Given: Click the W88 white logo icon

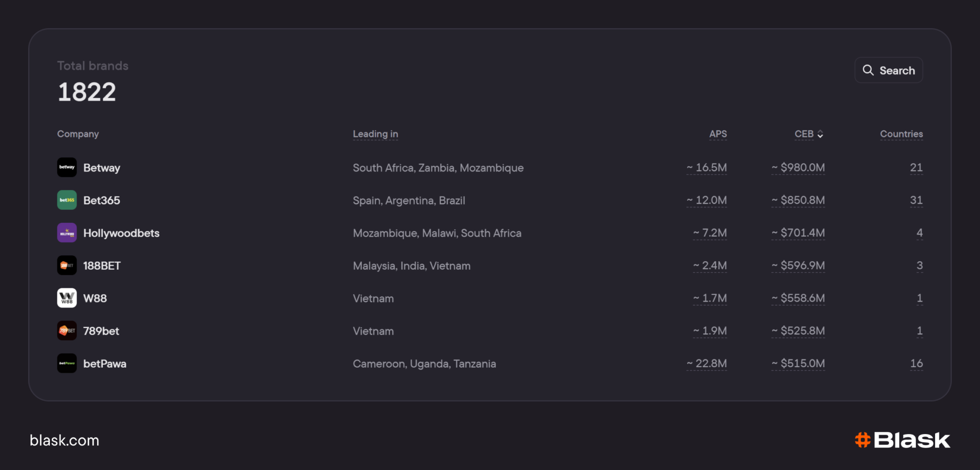Looking at the screenshot, I should 67,298.
